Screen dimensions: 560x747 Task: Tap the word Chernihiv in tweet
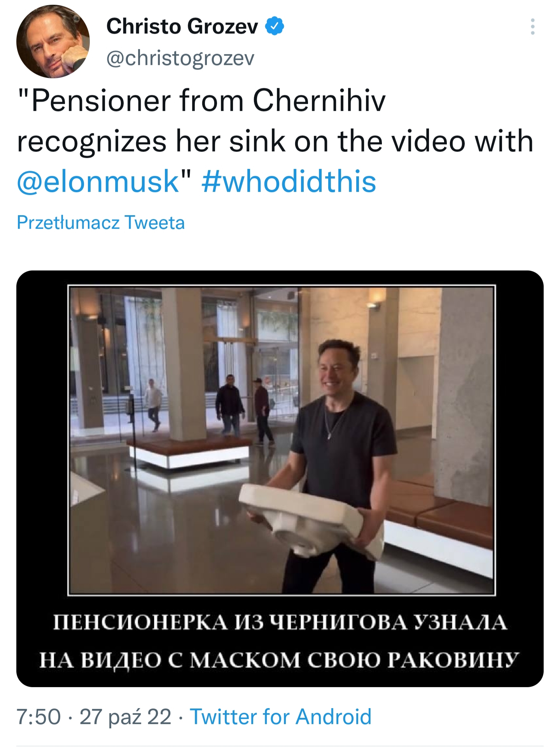319,100
